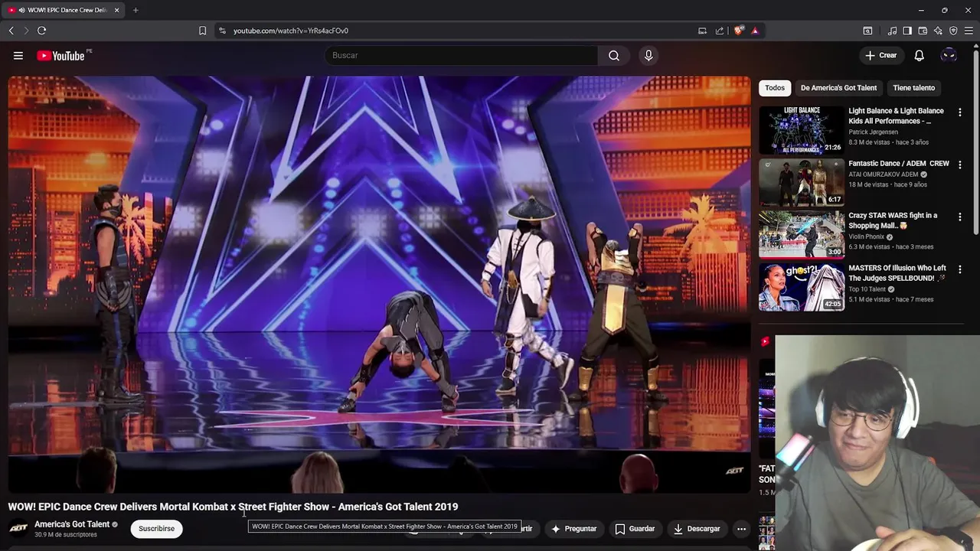Open the Brave playlist music note icon
Viewport: 980px width, 551px height.
tap(892, 31)
